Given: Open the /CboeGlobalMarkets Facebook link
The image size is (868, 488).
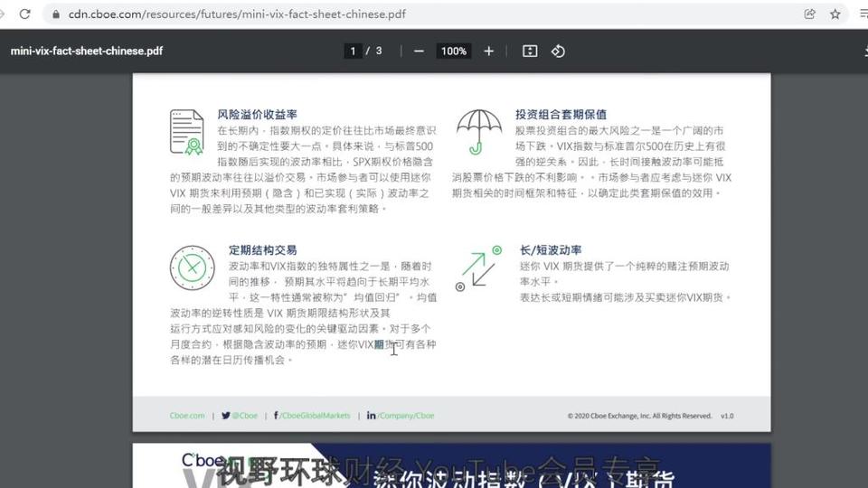Looking at the screenshot, I should pyautogui.click(x=315, y=416).
